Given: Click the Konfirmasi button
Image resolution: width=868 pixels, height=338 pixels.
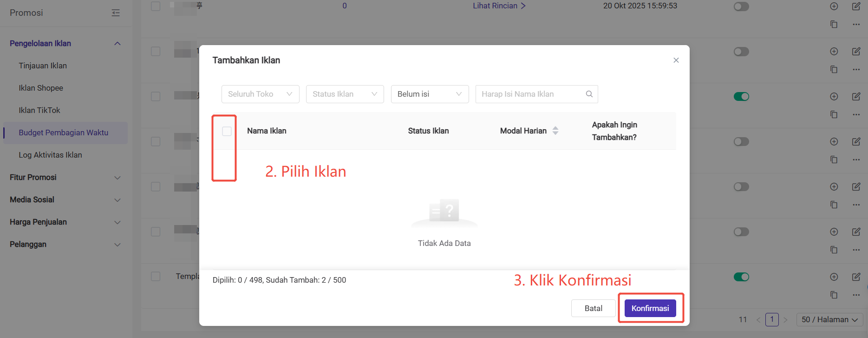Looking at the screenshot, I should pos(650,308).
